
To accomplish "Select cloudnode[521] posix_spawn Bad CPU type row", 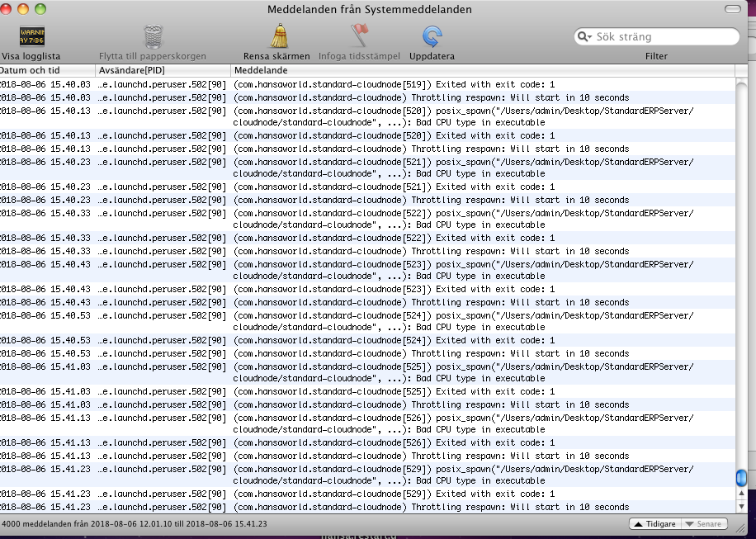I will [x=367, y=168].
